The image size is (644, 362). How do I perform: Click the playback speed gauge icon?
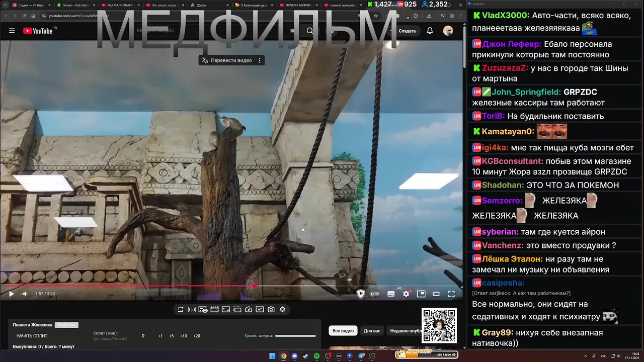[x=248, y=310]
